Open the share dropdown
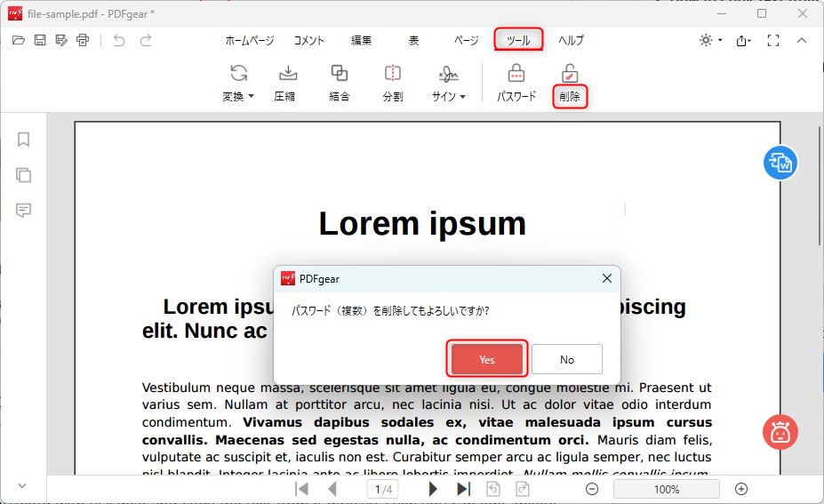The image size is (824, 504). pyautogui.click(x=744, y=41)
